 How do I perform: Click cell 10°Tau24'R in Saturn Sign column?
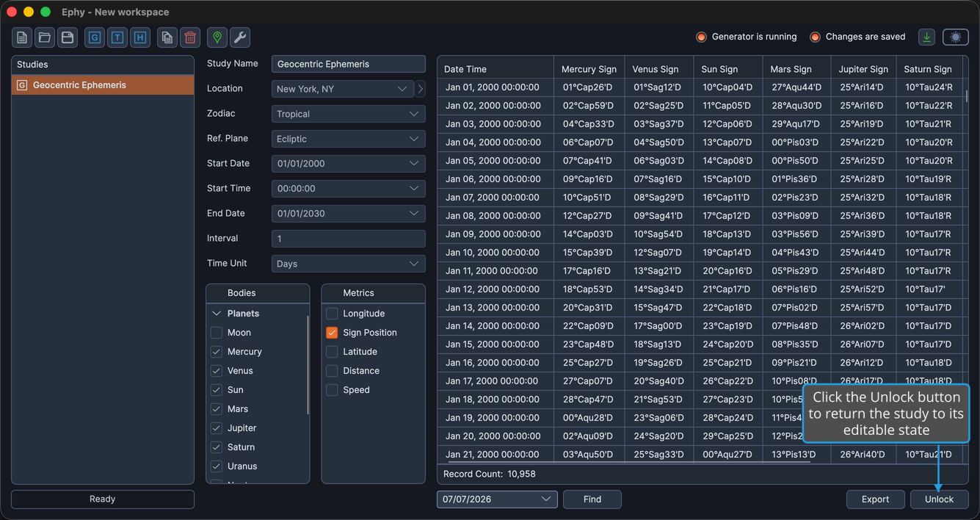929,87
